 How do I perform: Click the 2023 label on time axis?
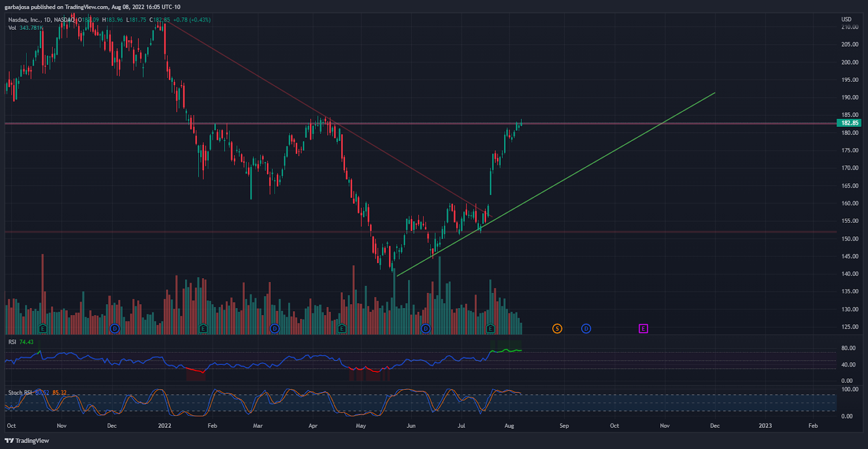coord(765,426)
